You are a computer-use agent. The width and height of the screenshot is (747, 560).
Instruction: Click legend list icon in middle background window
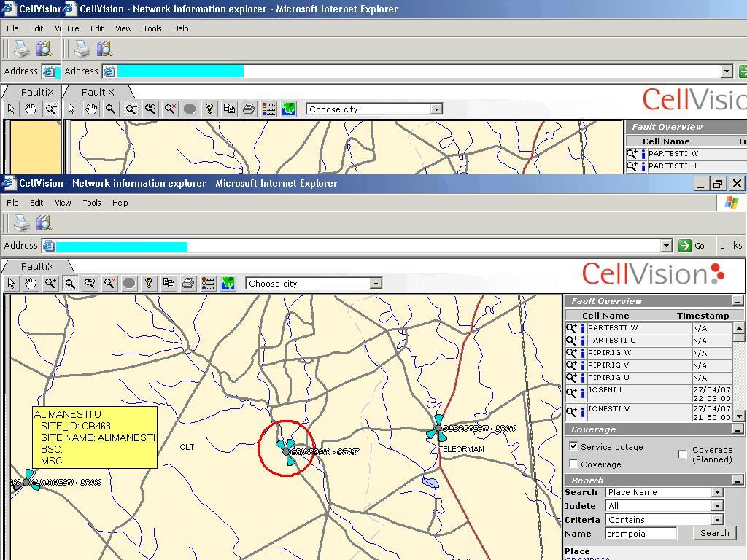pyautogui.click(x=268, y=109)
